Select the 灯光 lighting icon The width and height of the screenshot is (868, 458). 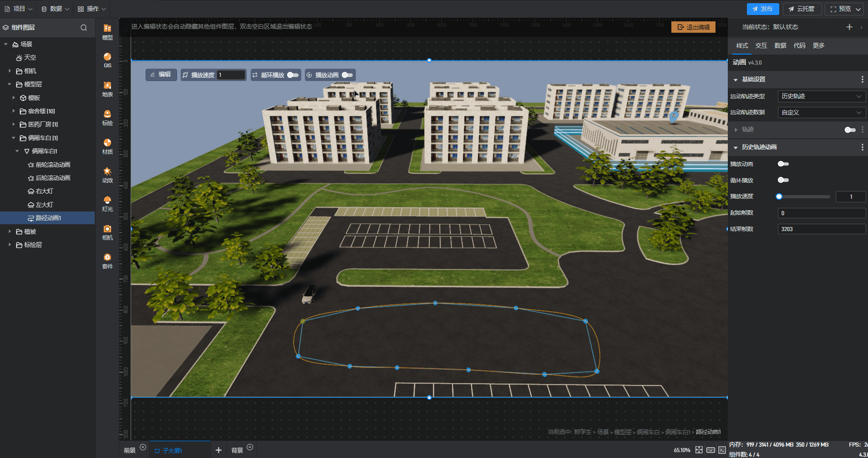pos(107,203)
